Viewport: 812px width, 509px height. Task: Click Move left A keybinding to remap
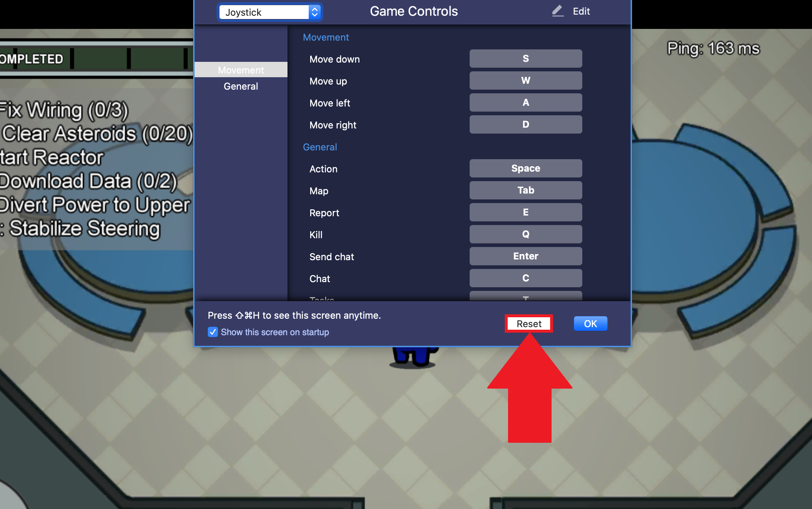tap(526, 102)
